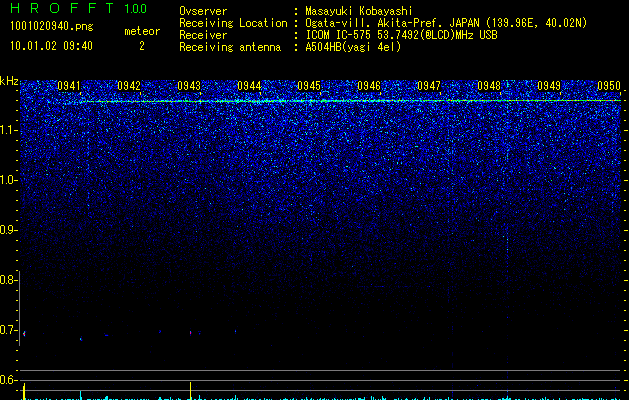Click the 0.7 kHz axis label

[x=6, y=330]
